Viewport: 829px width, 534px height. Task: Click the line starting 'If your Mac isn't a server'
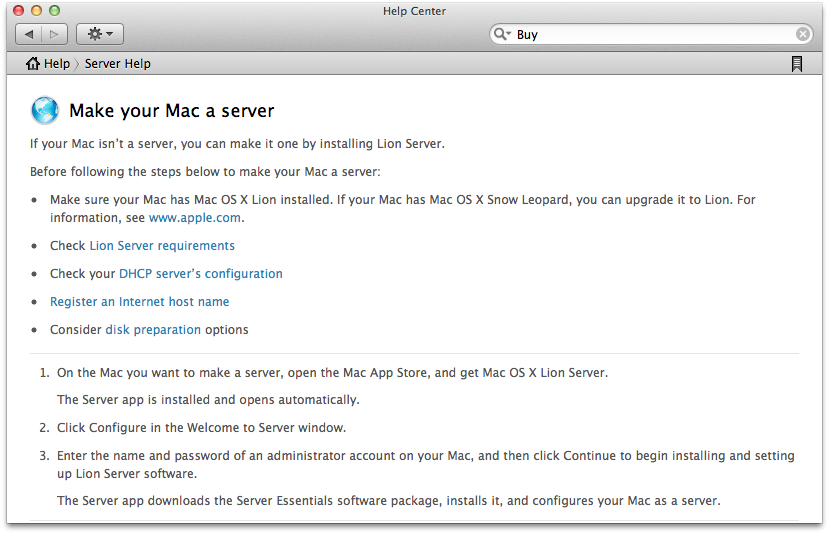click(237, 144)
